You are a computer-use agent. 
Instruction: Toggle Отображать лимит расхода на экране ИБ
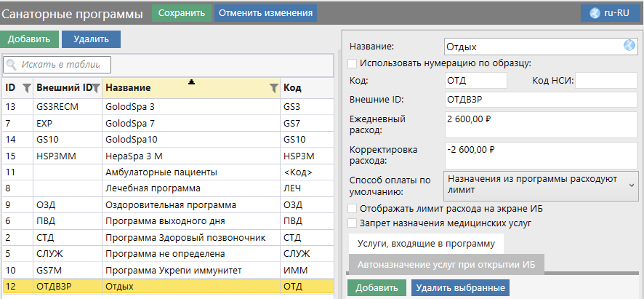pyautogui.click(x=353, y=209)
